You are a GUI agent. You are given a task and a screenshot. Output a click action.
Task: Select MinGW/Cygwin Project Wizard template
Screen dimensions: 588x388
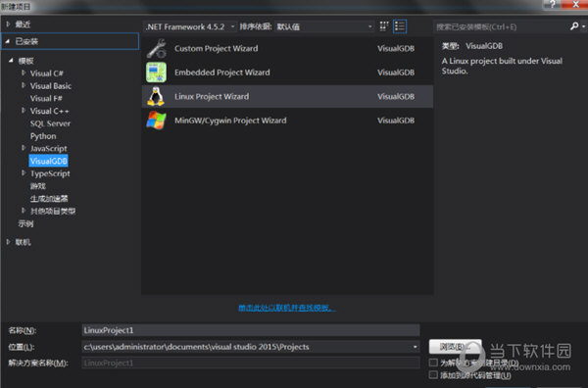click(287, 121)
